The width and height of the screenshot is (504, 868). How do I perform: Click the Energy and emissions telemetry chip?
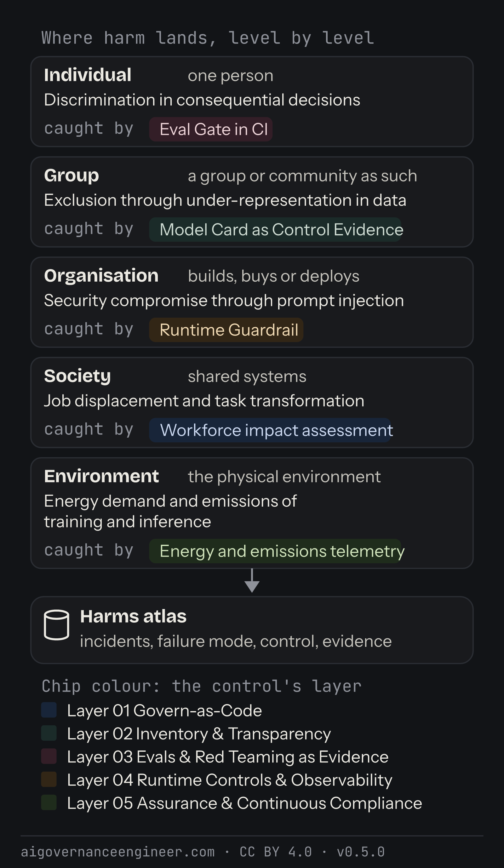click(x=275, y=551)
